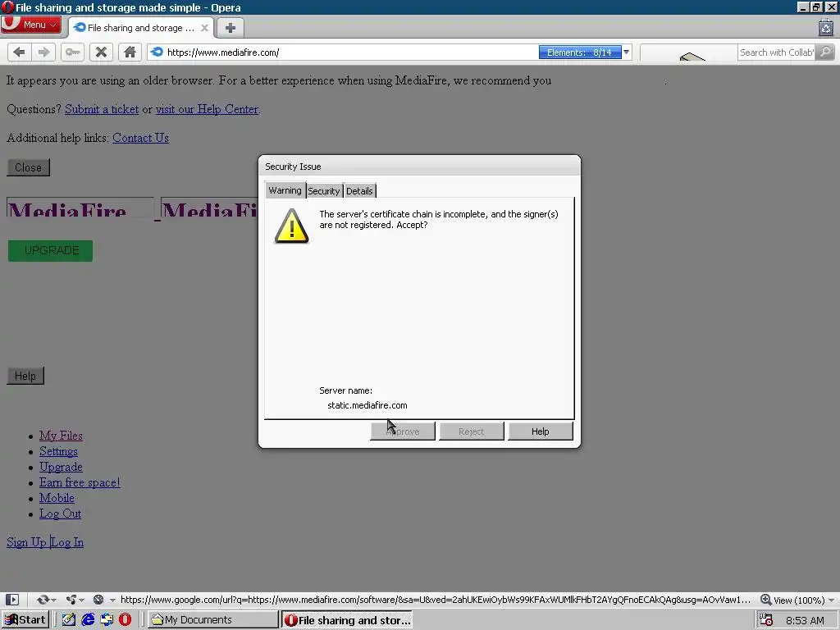This screenshot has height=630, width=840.
Task: Open the Opera Menu button
Action: [x=31, y=25]
